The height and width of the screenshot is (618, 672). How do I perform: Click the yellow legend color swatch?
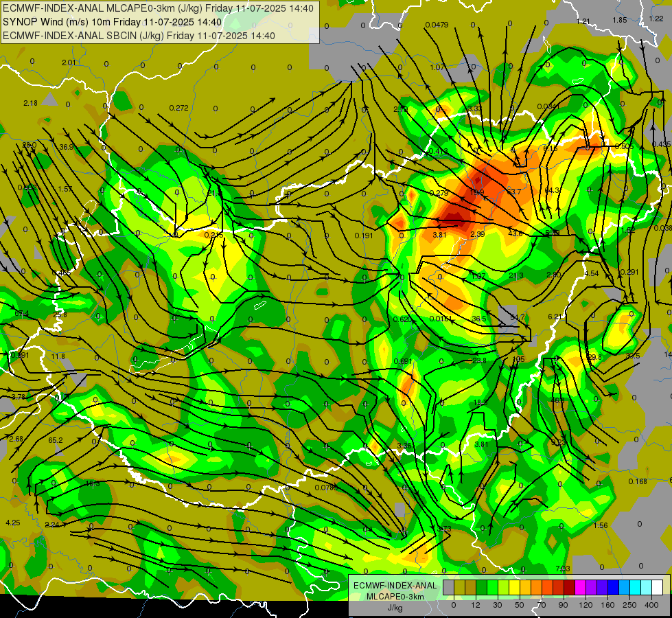515,587
